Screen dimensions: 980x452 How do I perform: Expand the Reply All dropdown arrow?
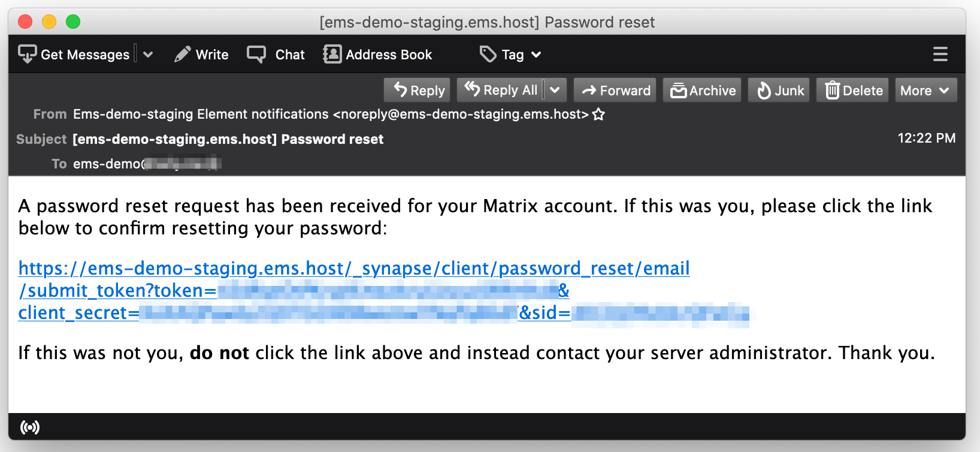pos(555,90)
